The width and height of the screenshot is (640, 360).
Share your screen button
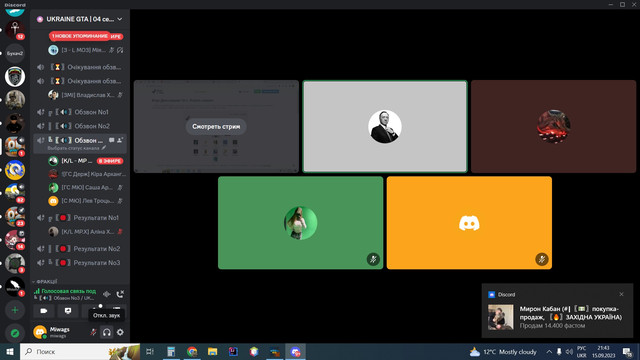(x=68, y=311)
